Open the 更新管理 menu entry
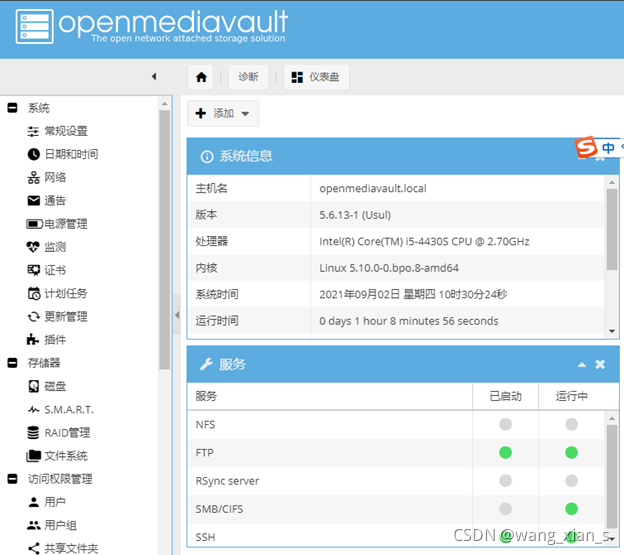The image size is (624, 555). [66, 317]
